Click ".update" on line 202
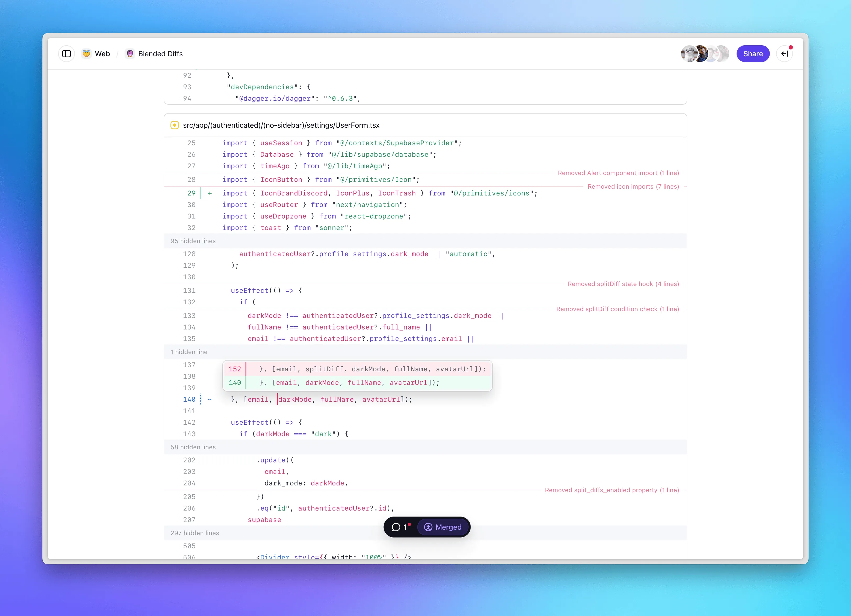851x616 pixels. coord(271,460)
